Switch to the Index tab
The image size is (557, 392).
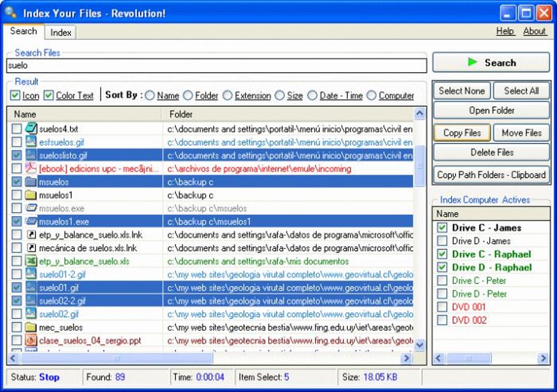pos(61,32)
